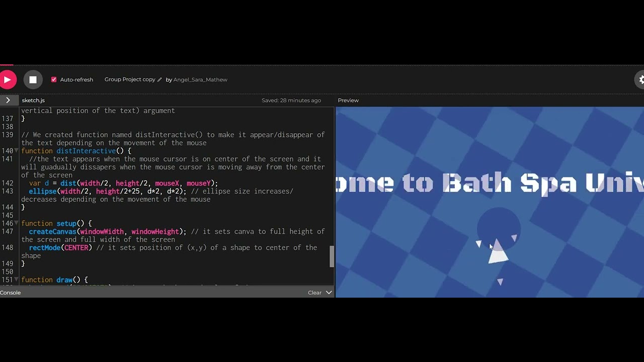This screenshot has width=644, height=362.
Task: Fold the distInteractive function at line 140
Action: point(17,151)
